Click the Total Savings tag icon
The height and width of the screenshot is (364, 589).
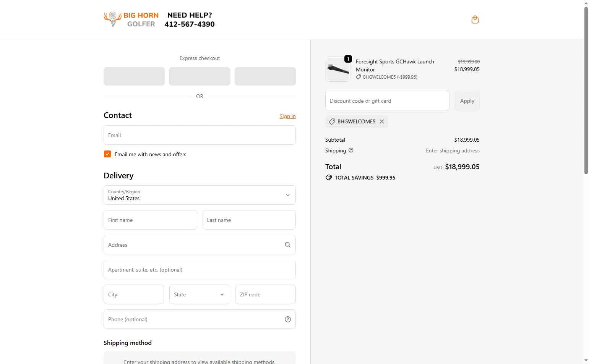(x=329, y=178)
